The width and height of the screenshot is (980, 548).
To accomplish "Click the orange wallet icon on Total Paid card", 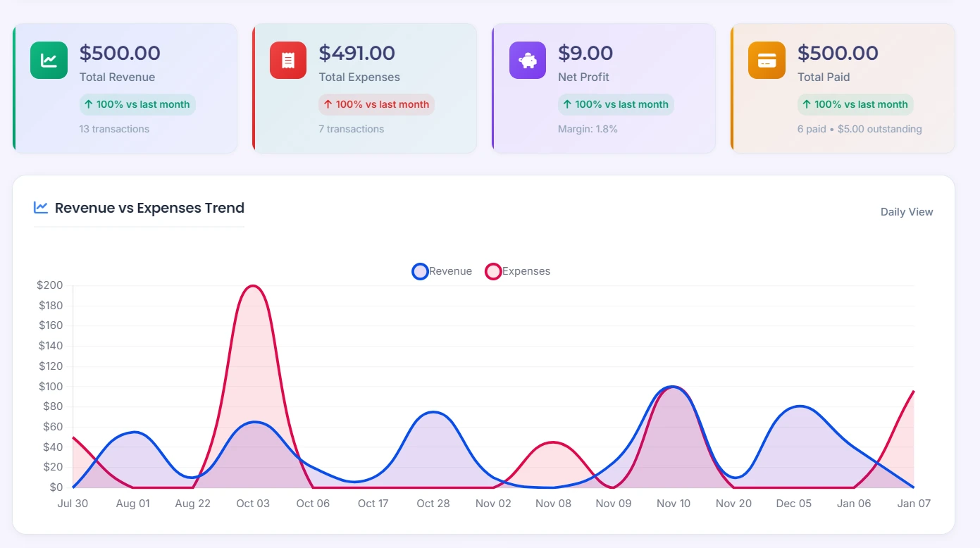I will click(x=766, y=60).
